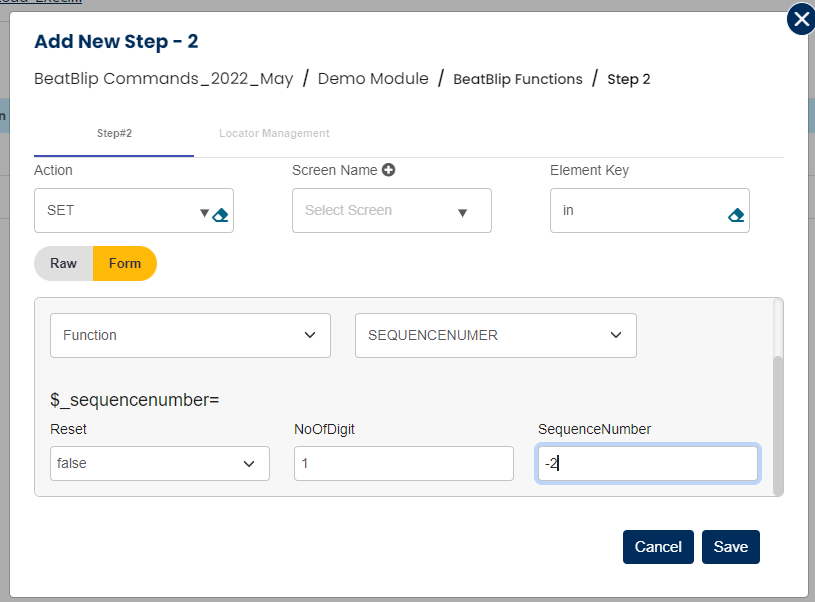
Task: Open the SEQUENCENUMER dropdown
Action: point(495,336)
